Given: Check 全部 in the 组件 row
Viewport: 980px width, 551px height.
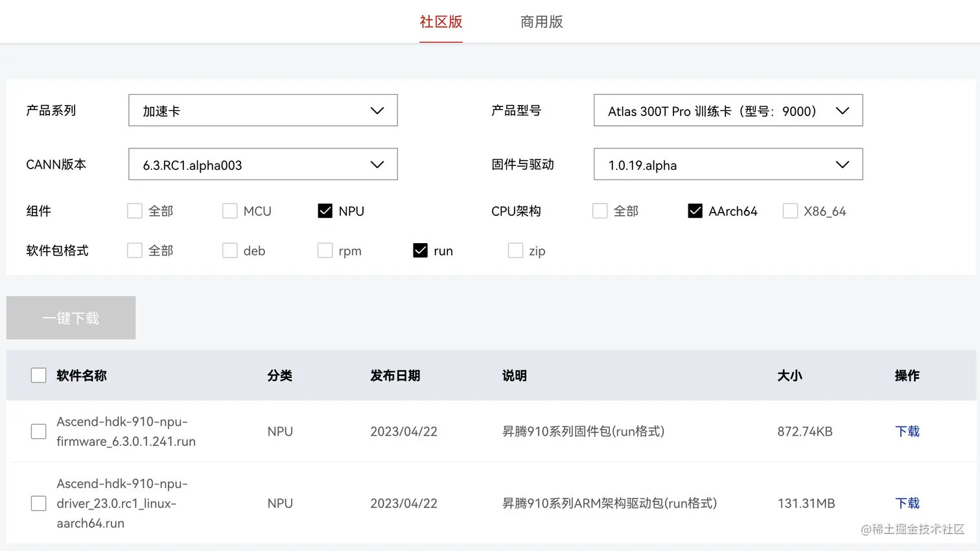Looking at the screenshot, I should click(x=135, y=211).
